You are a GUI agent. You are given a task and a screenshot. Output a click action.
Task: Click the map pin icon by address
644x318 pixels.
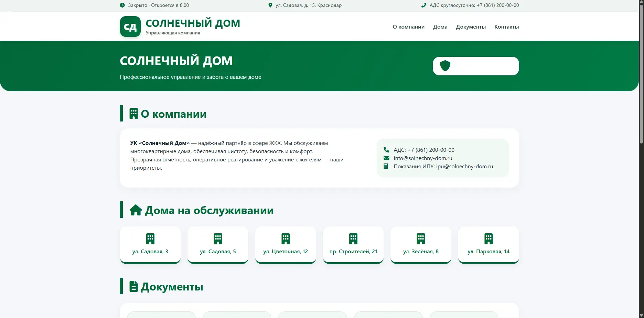coord(270,5)
